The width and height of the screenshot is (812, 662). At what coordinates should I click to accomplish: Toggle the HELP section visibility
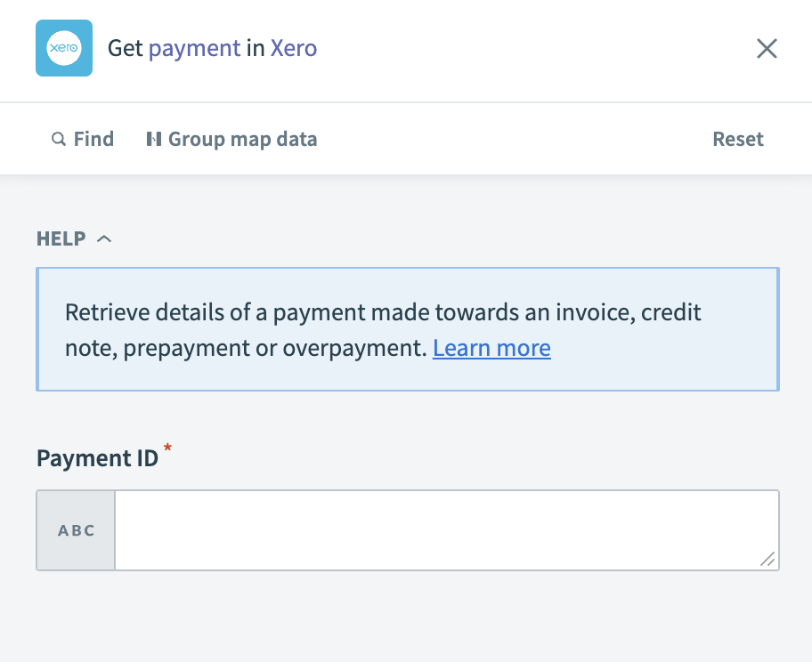tap(105, 238)
